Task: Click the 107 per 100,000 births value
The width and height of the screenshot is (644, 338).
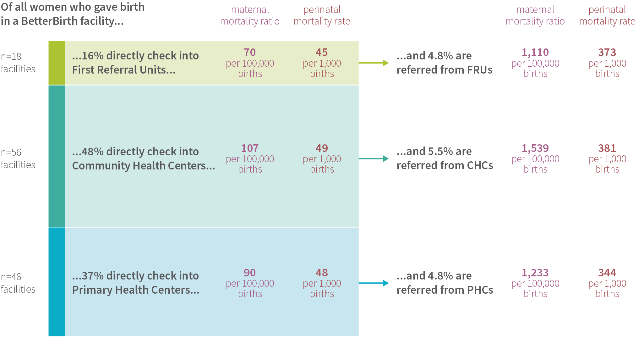Action: point(250,158)
